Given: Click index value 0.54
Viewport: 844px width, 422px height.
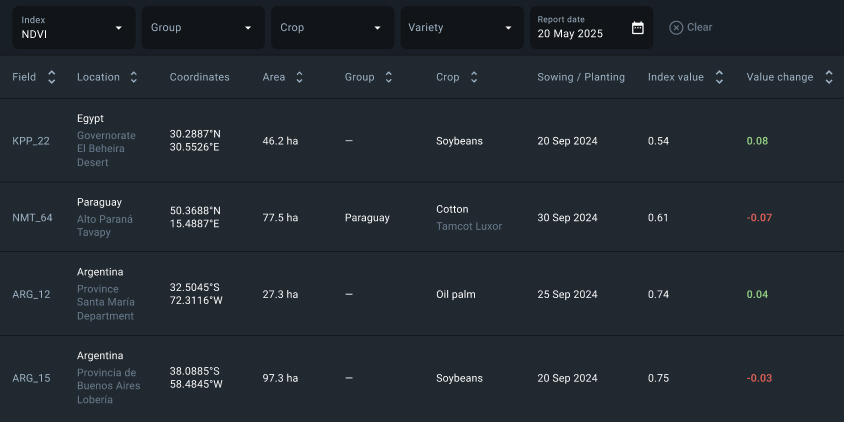Looking at the screenshot, I should click(658, 141).
